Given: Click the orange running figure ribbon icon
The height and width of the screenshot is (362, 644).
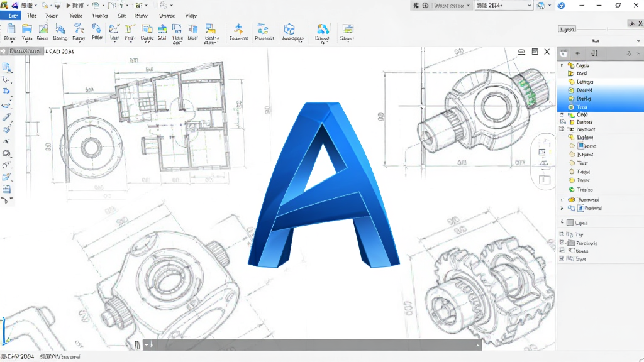Looking at the screenshot, I should [238, 29].
